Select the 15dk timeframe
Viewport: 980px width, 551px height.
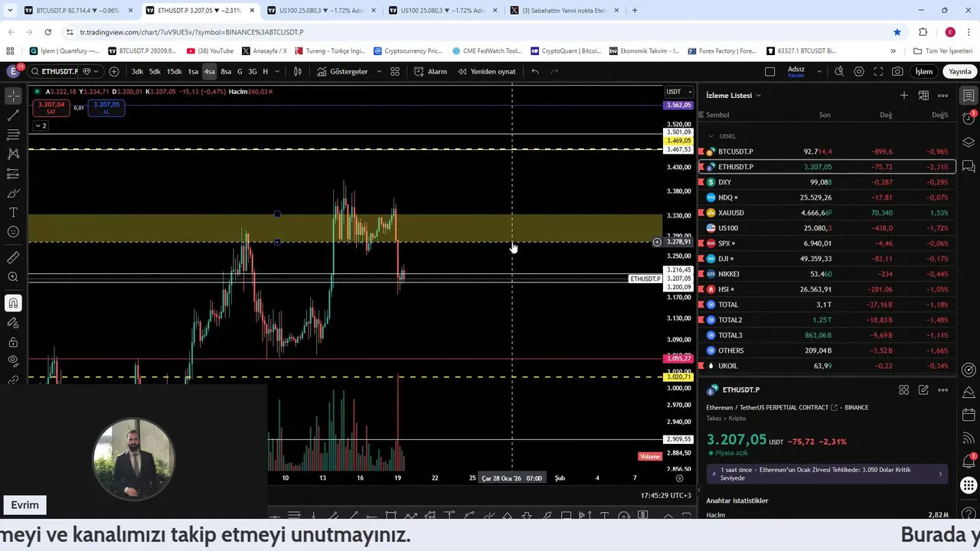click(x=174, y=71)
